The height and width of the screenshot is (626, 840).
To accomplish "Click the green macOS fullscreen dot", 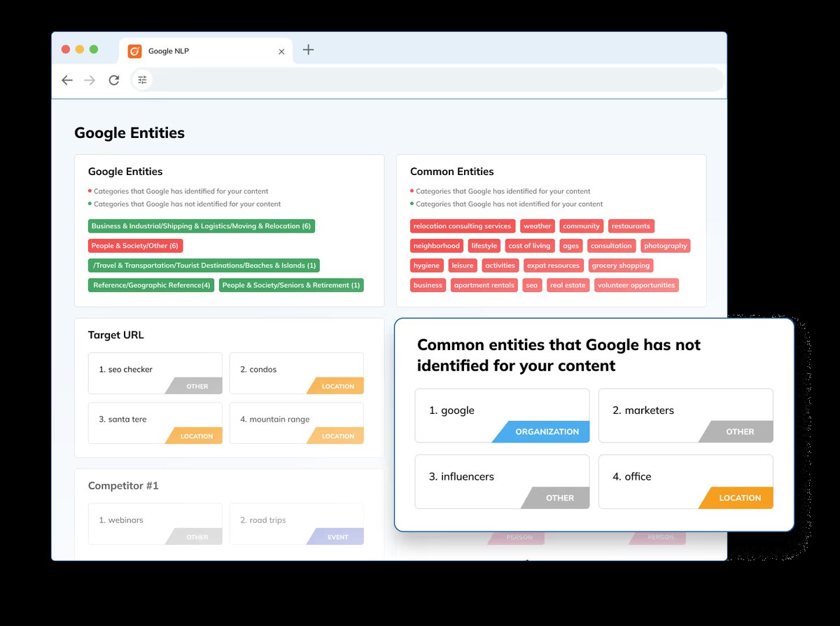I will (94, 49).
